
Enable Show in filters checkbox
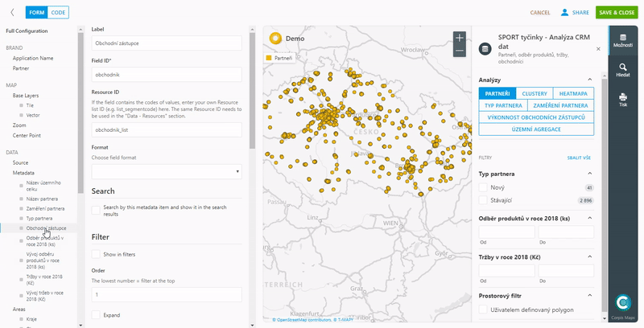(x=96, y=254)
